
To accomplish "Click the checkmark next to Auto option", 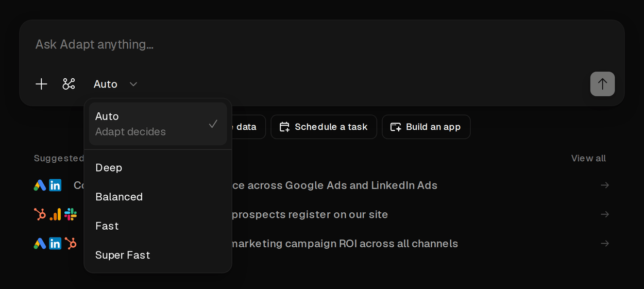I will coord(213,124).
